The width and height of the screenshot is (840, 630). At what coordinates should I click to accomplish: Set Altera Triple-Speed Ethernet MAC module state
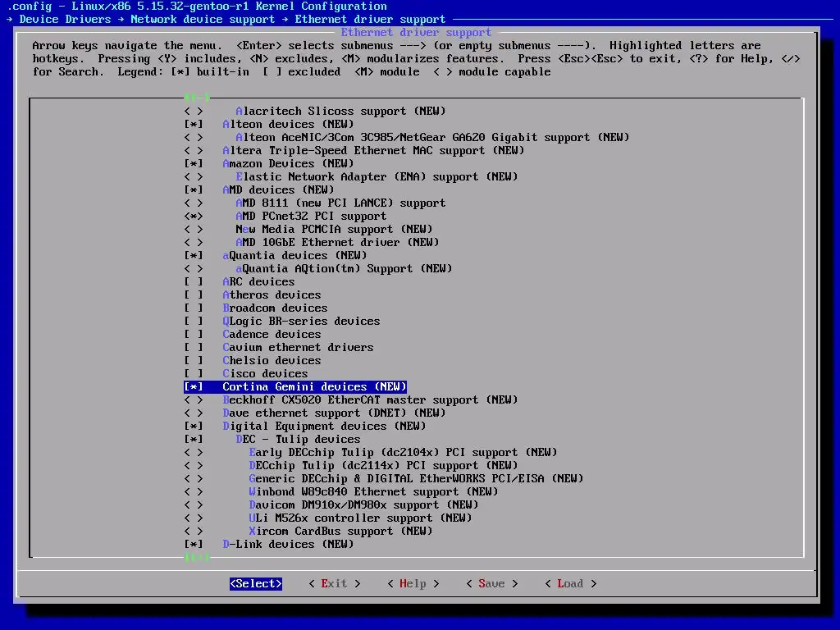(x=194, y=151)
